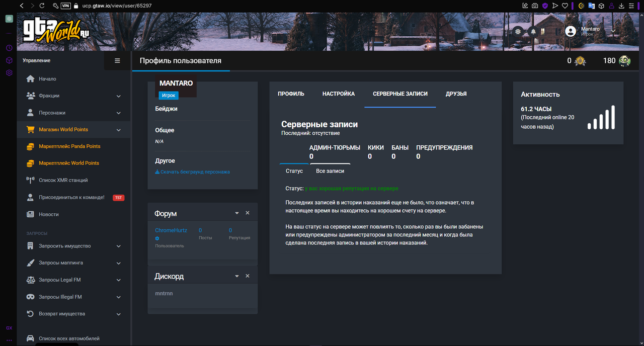
Task: Switch to the ПРОФИЛЬ tab
Action: tap(291, 94)
